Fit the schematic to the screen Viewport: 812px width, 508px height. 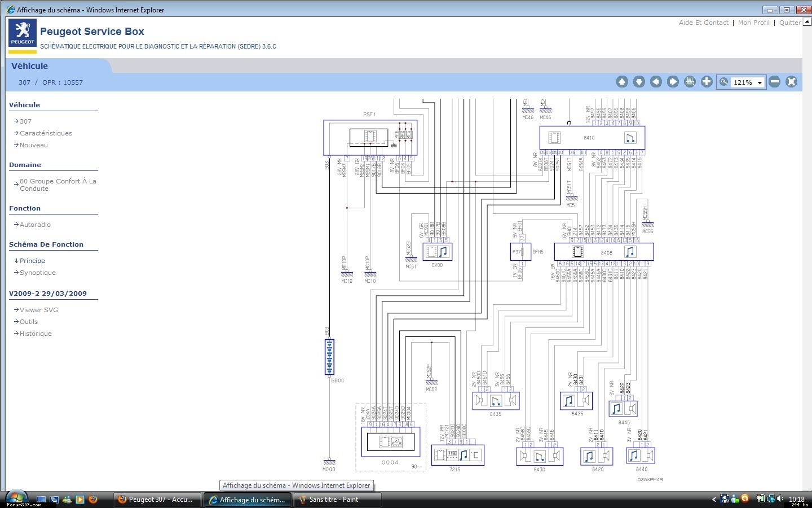coord(792,82)
